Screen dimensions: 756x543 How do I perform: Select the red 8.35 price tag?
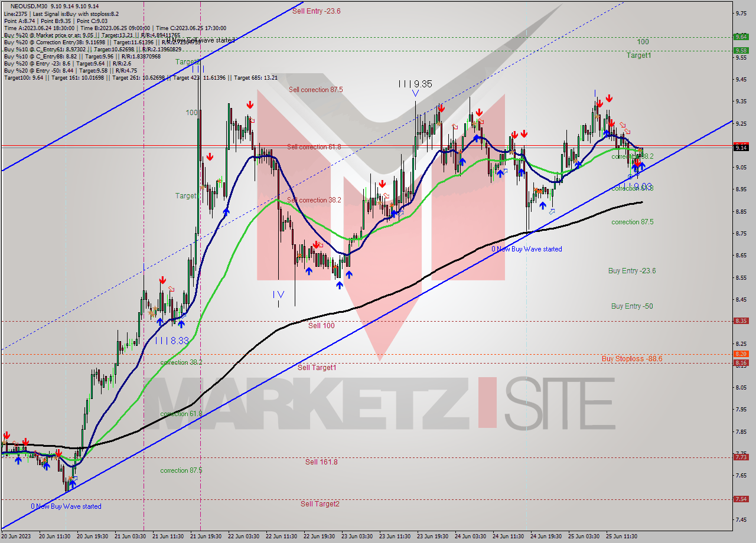pos(741,321)
